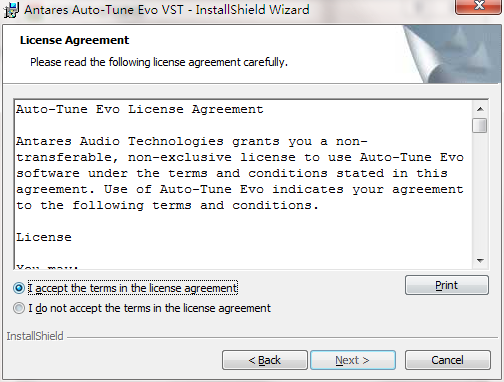Print the license agreement
The image size is (504, 382).
point(447,285)
